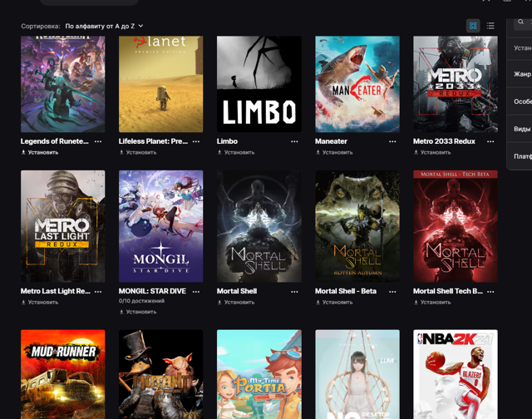Open options menu for Legends of Runeterra
532x419 pixels.
(98, 141)
